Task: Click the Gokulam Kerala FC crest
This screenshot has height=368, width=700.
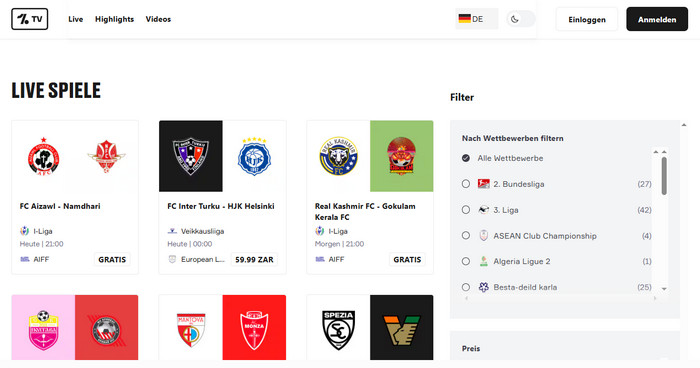Action: 401,156
